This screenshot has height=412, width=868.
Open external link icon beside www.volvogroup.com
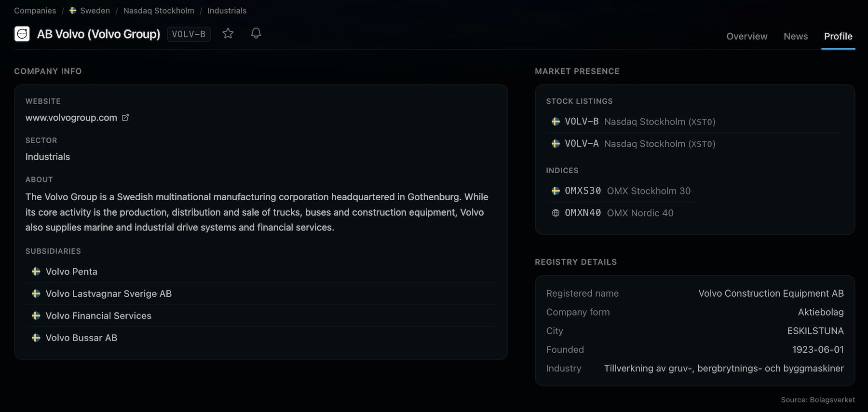(125, 117)
